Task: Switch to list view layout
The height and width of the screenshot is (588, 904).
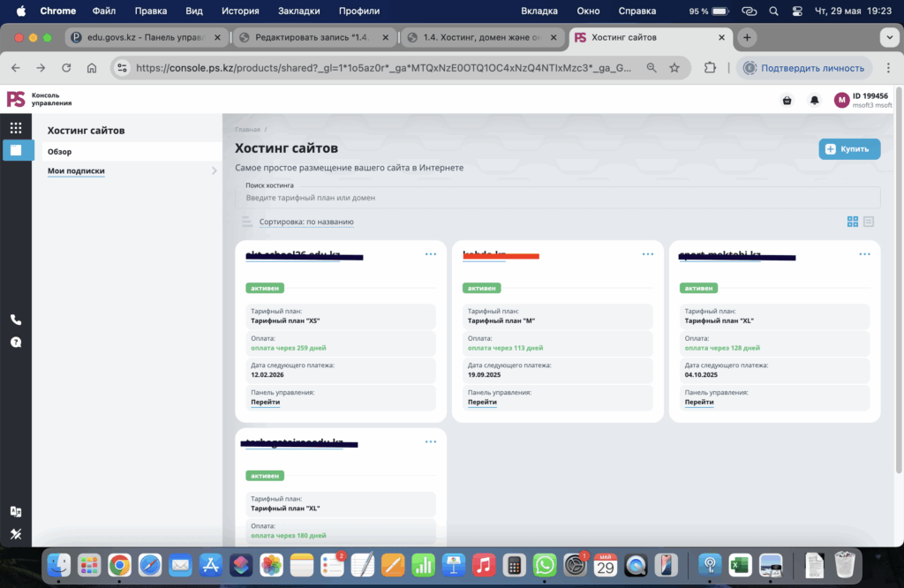Action: [x=869, y=222]
